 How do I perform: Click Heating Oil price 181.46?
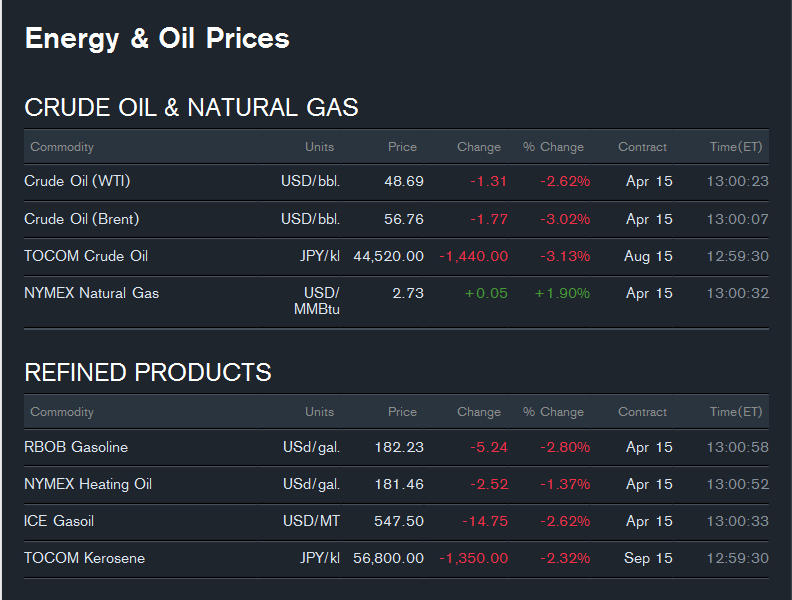399,484
